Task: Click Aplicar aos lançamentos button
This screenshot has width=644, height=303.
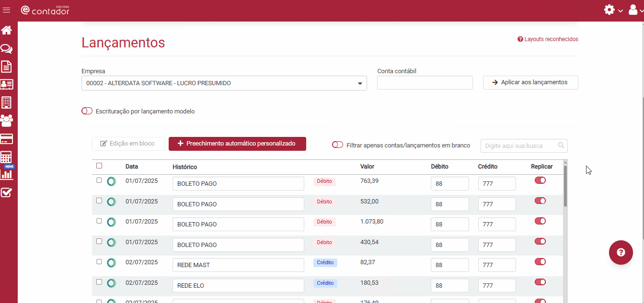Action: coord(530,82)
